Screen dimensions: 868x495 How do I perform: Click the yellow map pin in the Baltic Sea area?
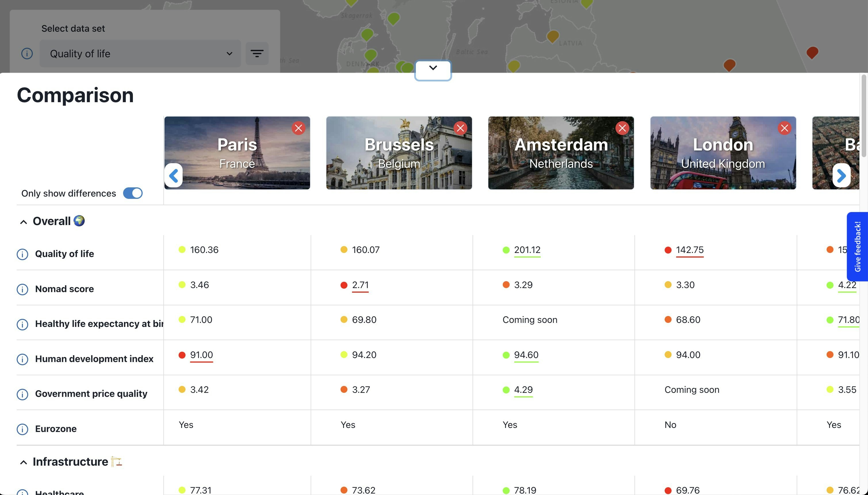tap(514, 65)
